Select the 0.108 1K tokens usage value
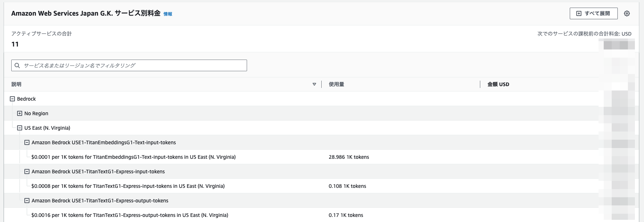 point(347,186)
